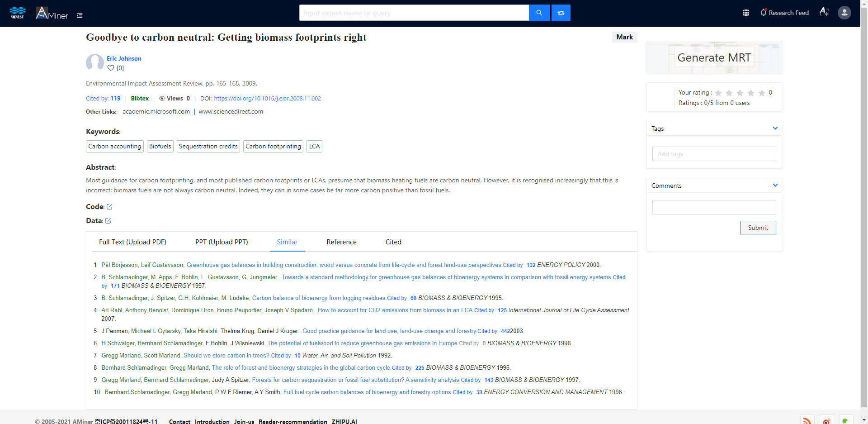Screen dimensions: 868x424
Task: Click the Bibtex link
Action: click(x=140, y=98)
